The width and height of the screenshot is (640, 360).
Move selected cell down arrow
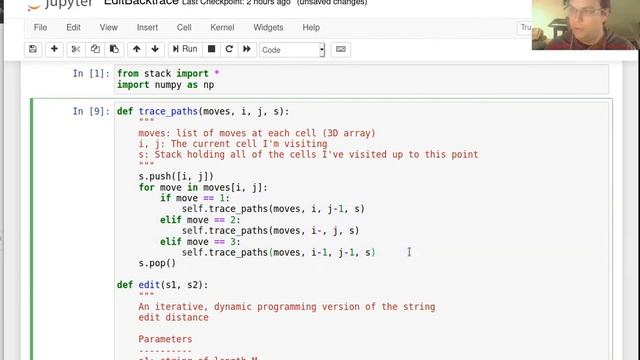(155, 49)
